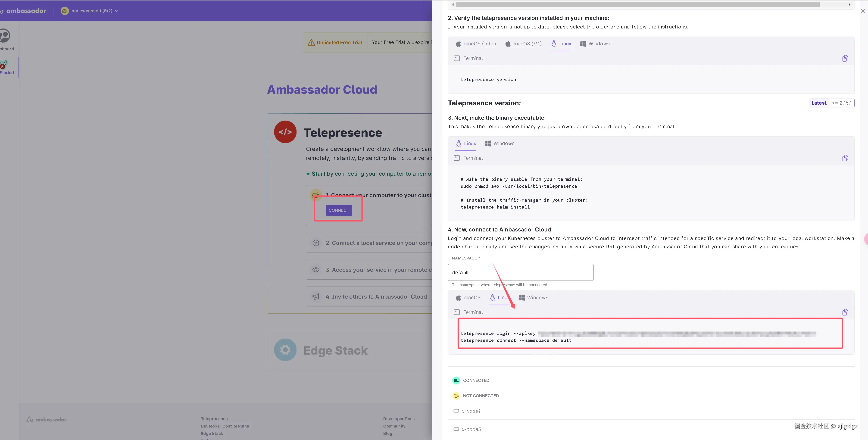Copy the telepresence login command
The image size is (868, 440).
pos(845,312)
